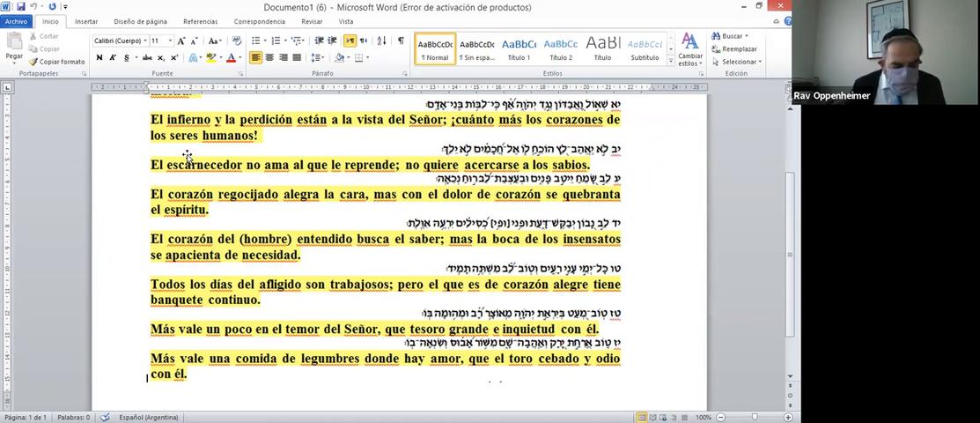Apply the Título 1 style
980x423 pixels.
coord(519,49)
